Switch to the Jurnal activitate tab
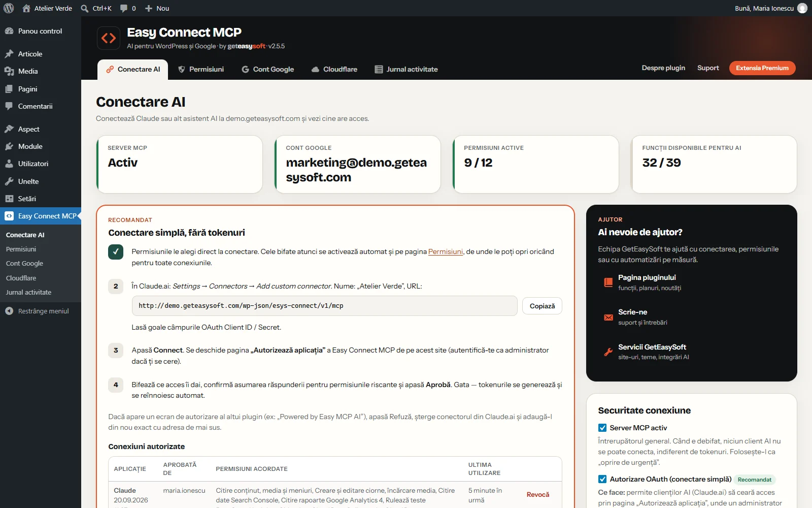812x508 pixels. point(406,70)
